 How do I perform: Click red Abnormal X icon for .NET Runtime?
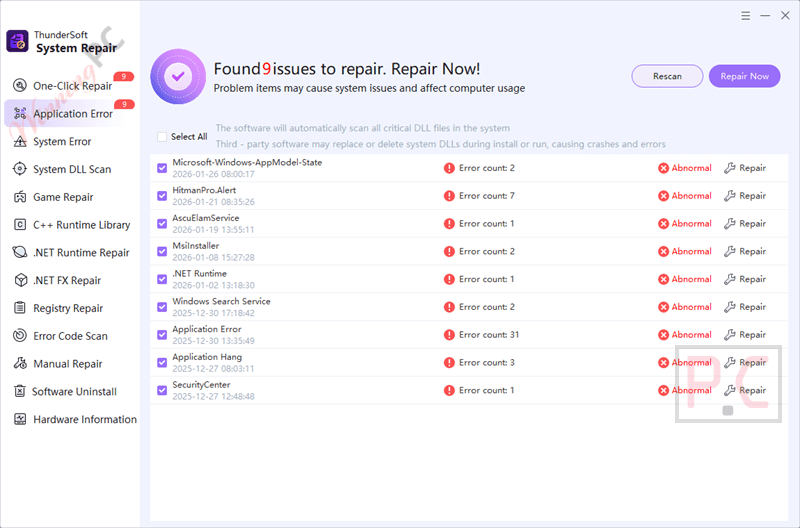(663, 279)
